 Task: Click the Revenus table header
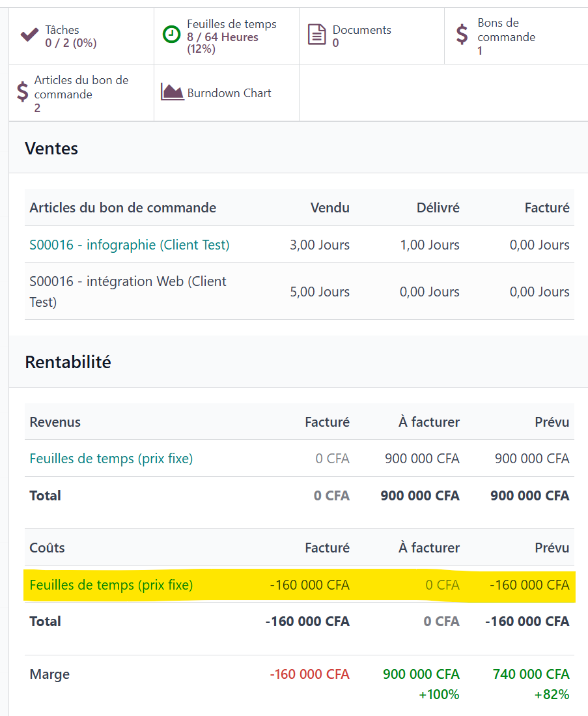coord(55,422)
